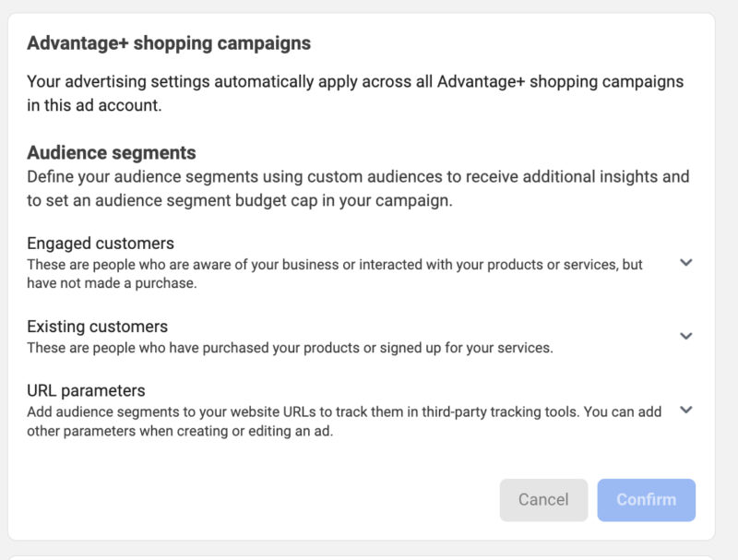This screenshot has width=738, height=560.
Task: Apply settings using Confirm
Action: pyautogui.click(x=646, y=500)
